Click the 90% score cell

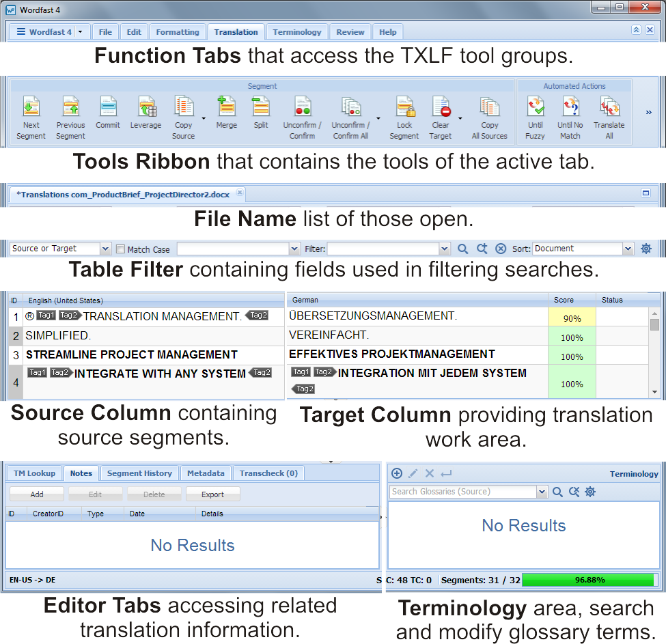[572, 317]
